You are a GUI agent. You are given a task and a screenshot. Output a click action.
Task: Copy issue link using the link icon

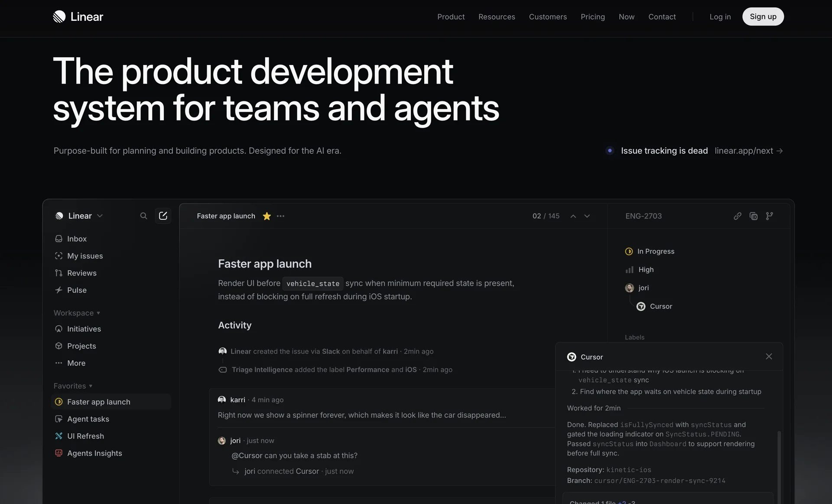[737, 216]
